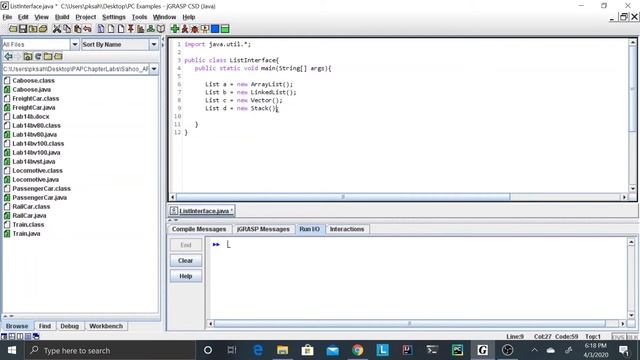Click the green window toolbar icon
Image resolution: width=640 pixels, height=360 pixels.
pos(225,29)
